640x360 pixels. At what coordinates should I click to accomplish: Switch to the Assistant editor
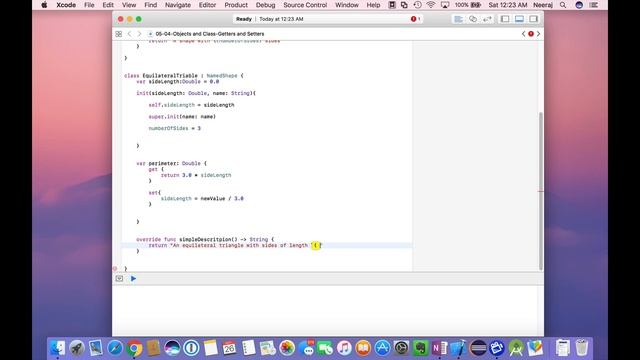tap(473, 19)
